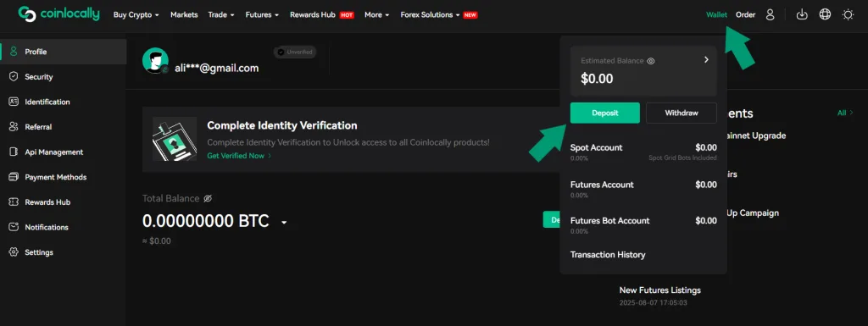Toggle the light theme sun icon
The width and height of the screenshot is (868, 326).
pyautogui.click(x=848, y=15)
